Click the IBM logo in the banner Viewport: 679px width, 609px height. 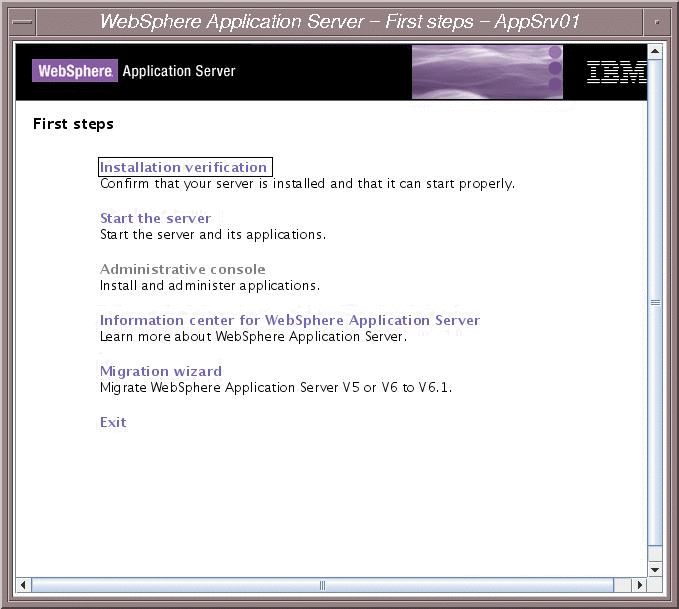coord(615,72)
